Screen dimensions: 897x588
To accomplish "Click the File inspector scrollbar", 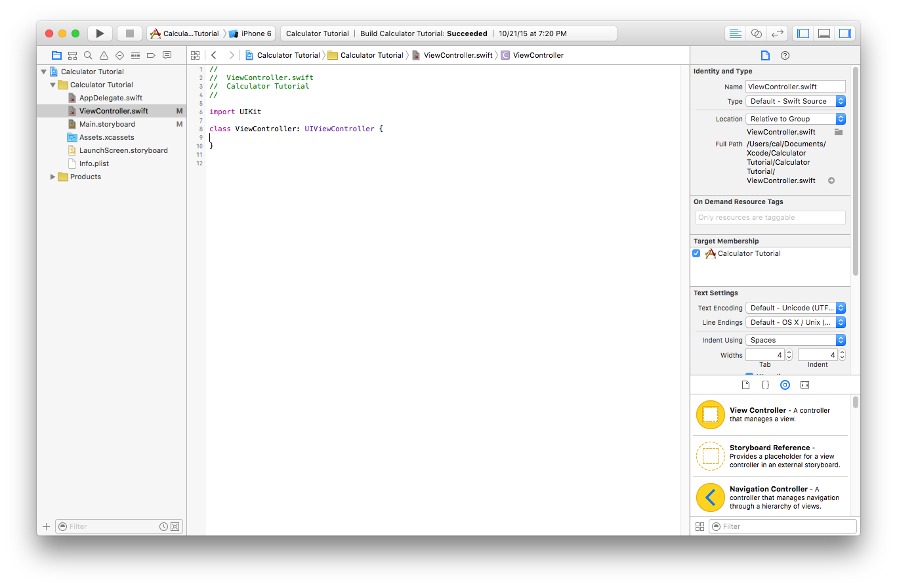I will point(855,172).
